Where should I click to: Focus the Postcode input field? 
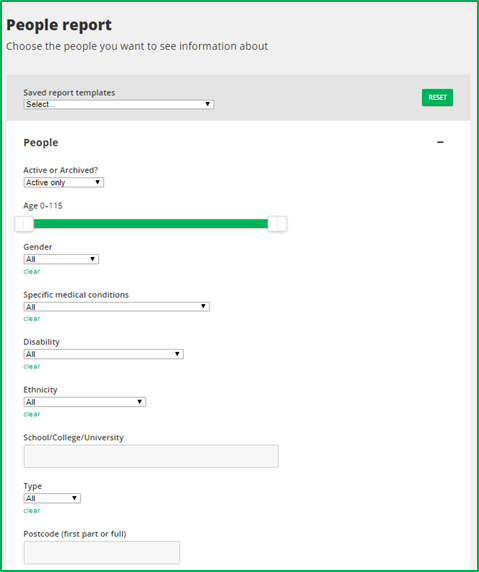tap(102, 552)
